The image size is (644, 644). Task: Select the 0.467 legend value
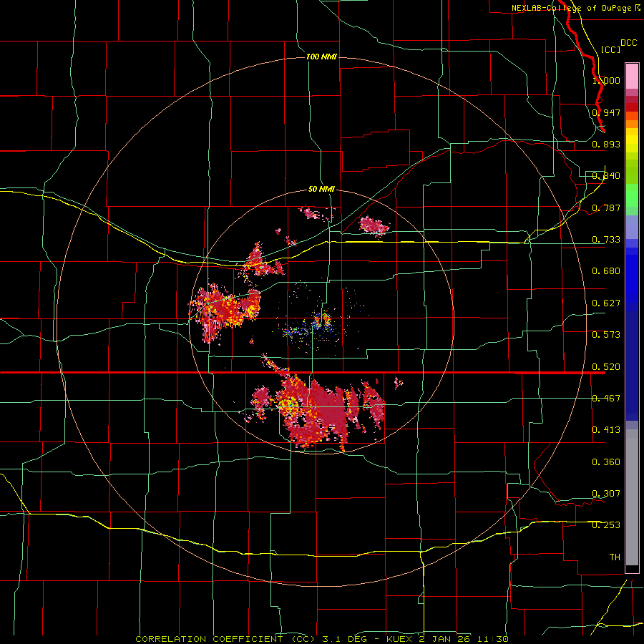coord(606,399)
